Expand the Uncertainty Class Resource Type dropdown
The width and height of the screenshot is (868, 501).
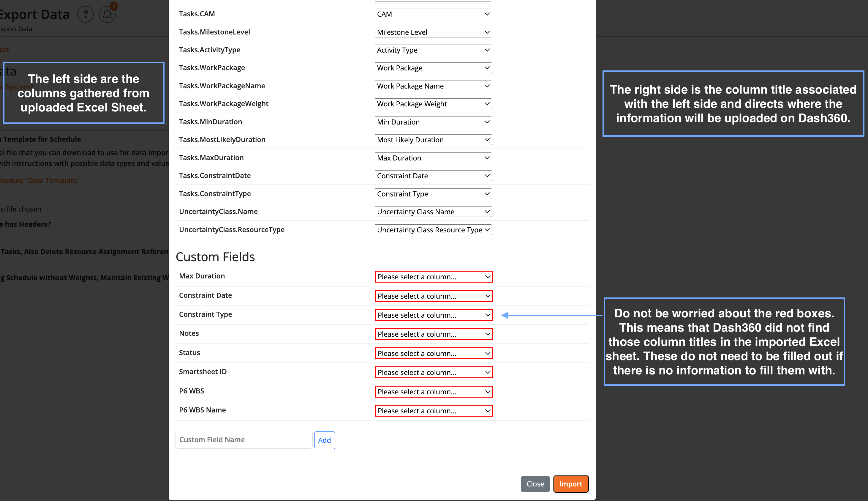click(433, 230)
